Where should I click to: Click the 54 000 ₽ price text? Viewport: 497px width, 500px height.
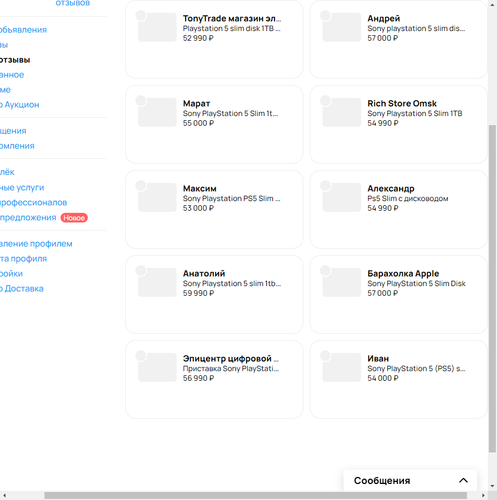[x=383, y=378]
